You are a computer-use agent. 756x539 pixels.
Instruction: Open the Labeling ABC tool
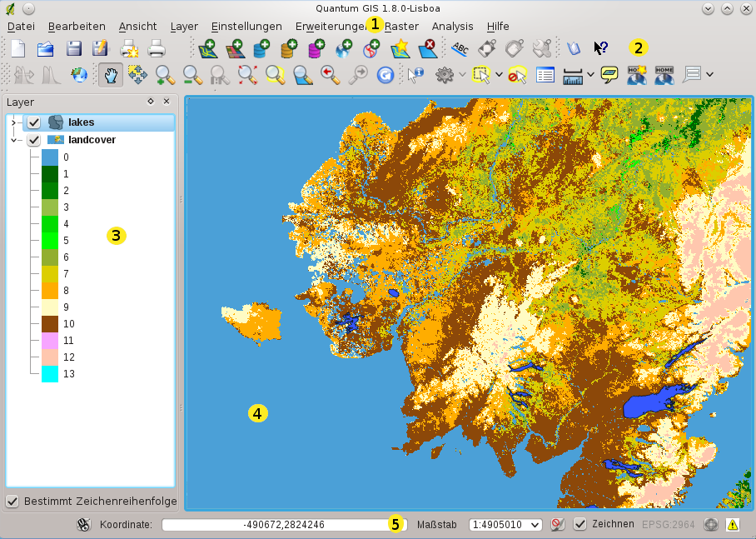(460, 49)
